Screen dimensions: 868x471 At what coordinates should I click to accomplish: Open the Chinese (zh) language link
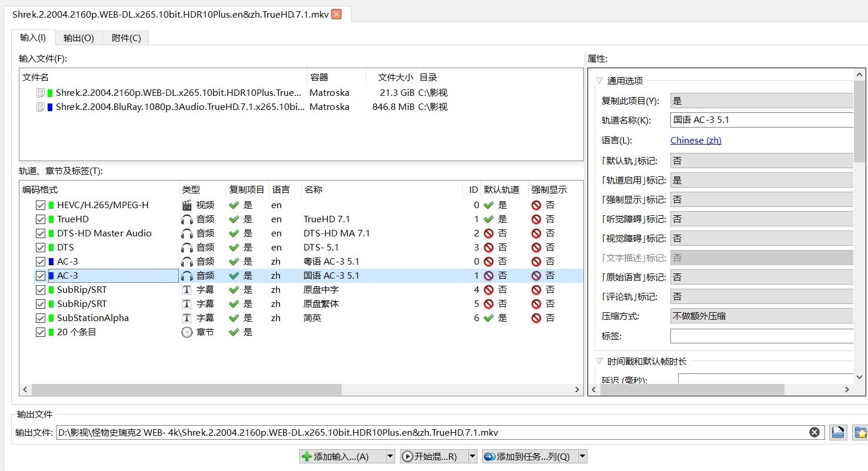coord(696,141)
